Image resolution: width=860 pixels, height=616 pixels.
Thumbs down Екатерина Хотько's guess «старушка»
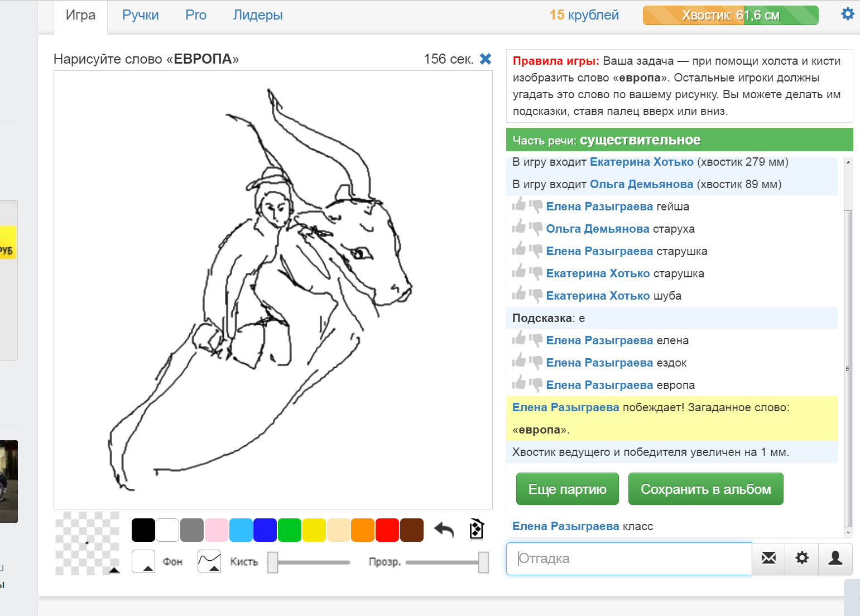tap(536, 274)
